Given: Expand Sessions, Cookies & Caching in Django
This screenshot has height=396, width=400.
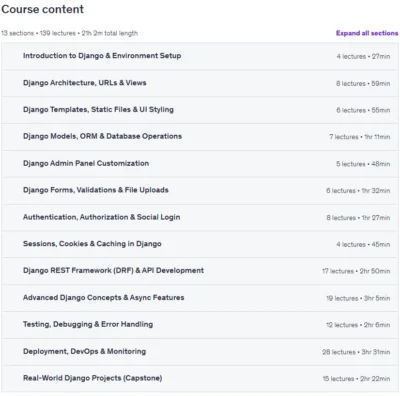Looking at the screenshot, I should (200, 244).
